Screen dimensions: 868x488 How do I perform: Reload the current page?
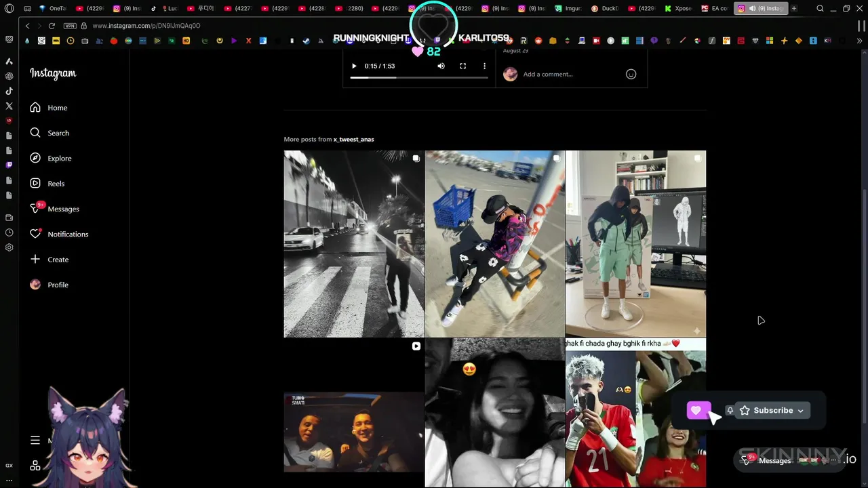(52, 26)
